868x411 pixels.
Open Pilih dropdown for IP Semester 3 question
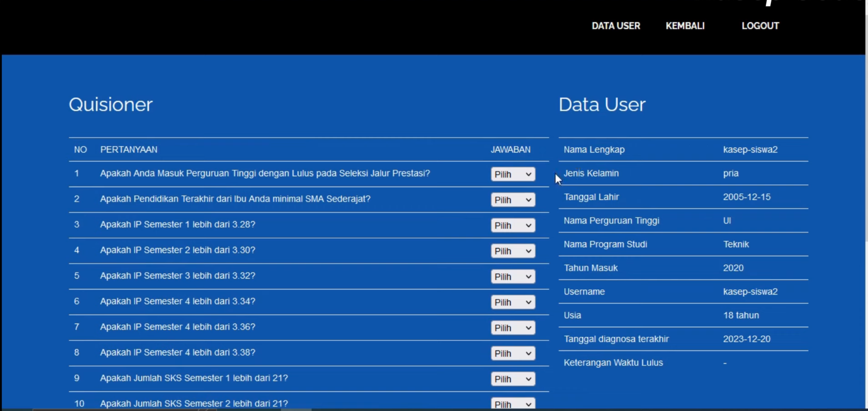click(513, 276)
